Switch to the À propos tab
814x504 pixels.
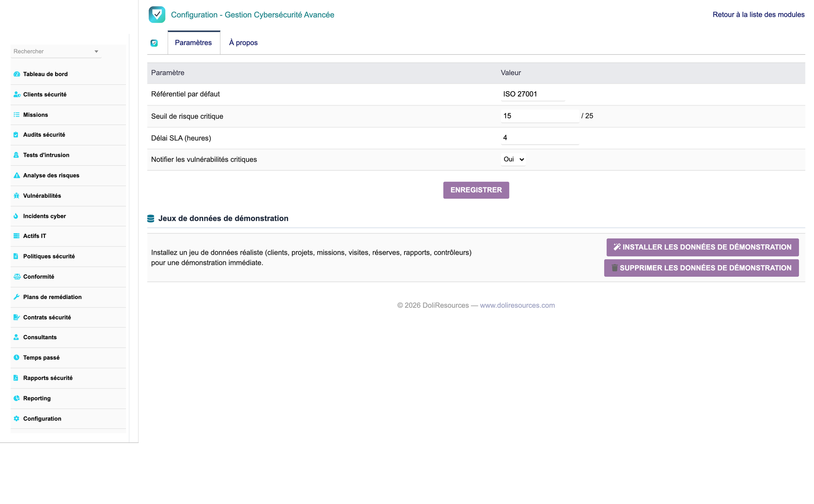pos(243,43)
